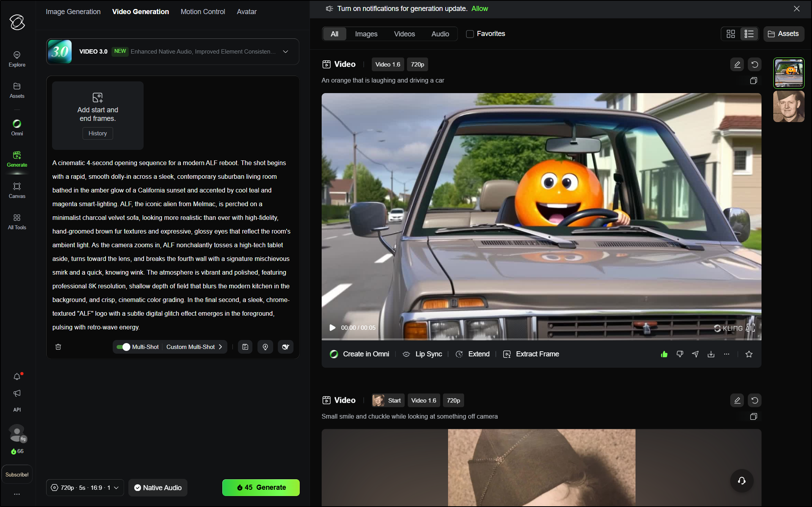Open the Omni panel in the left sidebar
Viewport: 812px width, 507px height.
click(17, 127)
